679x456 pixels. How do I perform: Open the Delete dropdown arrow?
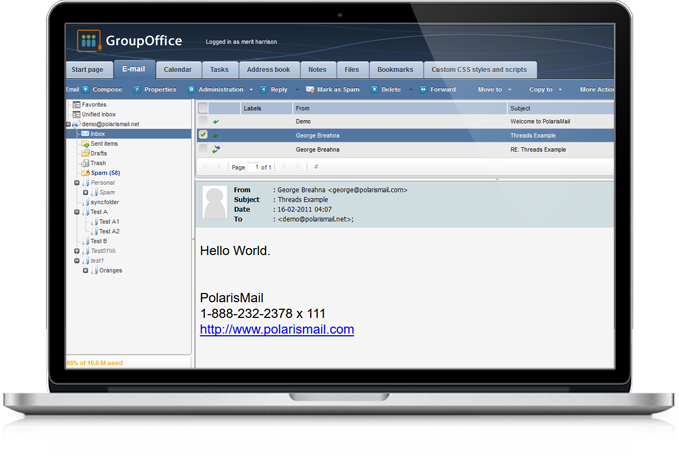[411, 90]
